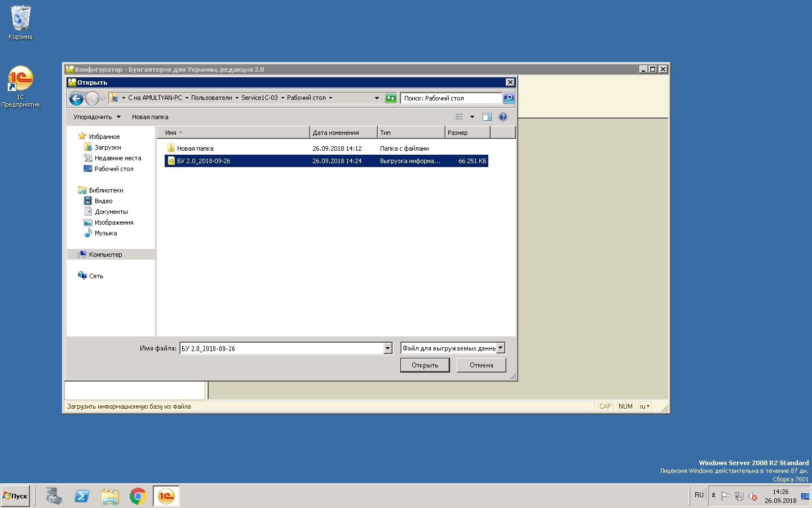
Task: Show hidden tray icons arrow
Action: (713, 496)
